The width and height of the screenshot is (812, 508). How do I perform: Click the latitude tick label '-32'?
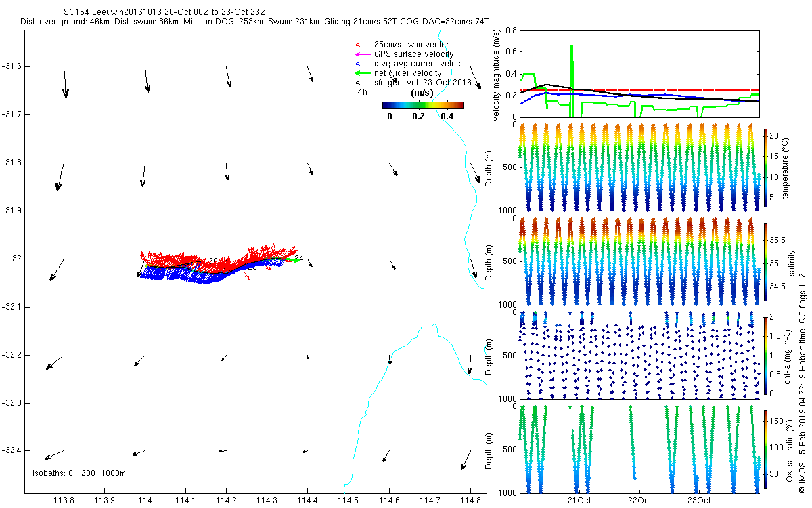click(x=15, y=259)
